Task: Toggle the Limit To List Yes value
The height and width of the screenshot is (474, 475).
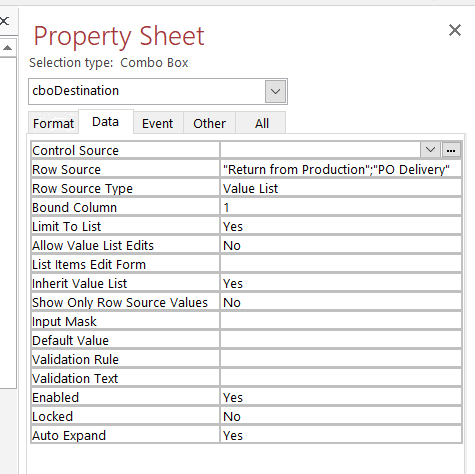Action: pyautogui.click(x=341, y=226)
